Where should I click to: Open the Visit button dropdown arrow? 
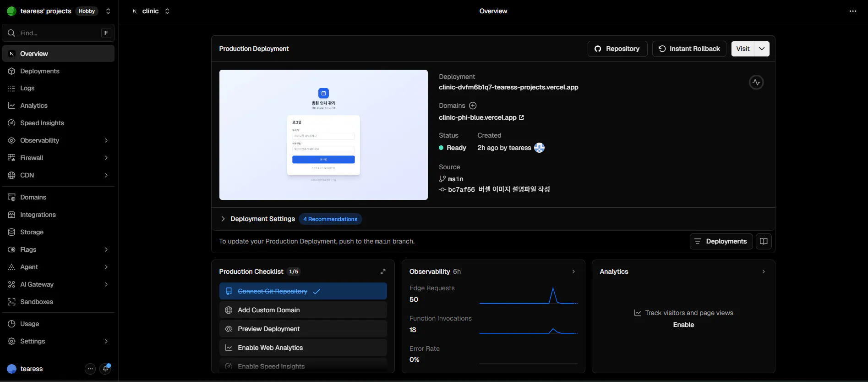point(762,49)
